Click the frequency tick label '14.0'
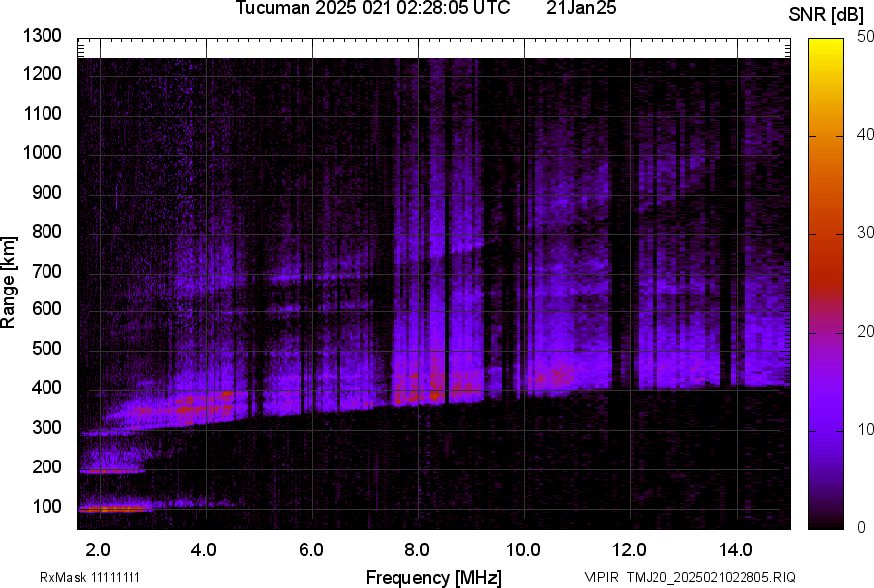This screenshot has height=588, width=874. pos(736,550)
